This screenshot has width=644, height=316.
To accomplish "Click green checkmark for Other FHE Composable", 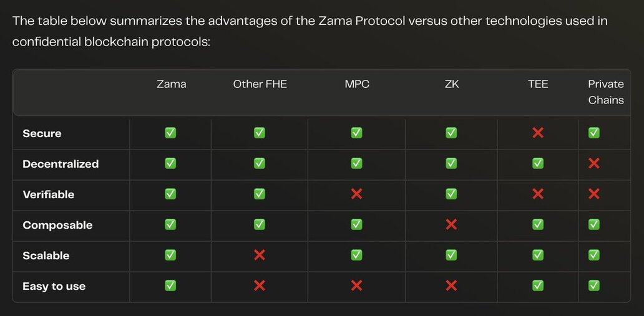I will coord(260,224).
